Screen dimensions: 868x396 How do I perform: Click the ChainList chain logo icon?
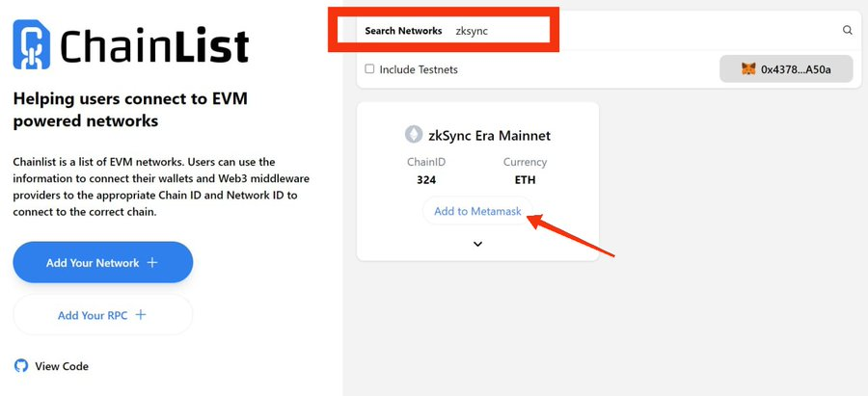click(x=32, y=44)
